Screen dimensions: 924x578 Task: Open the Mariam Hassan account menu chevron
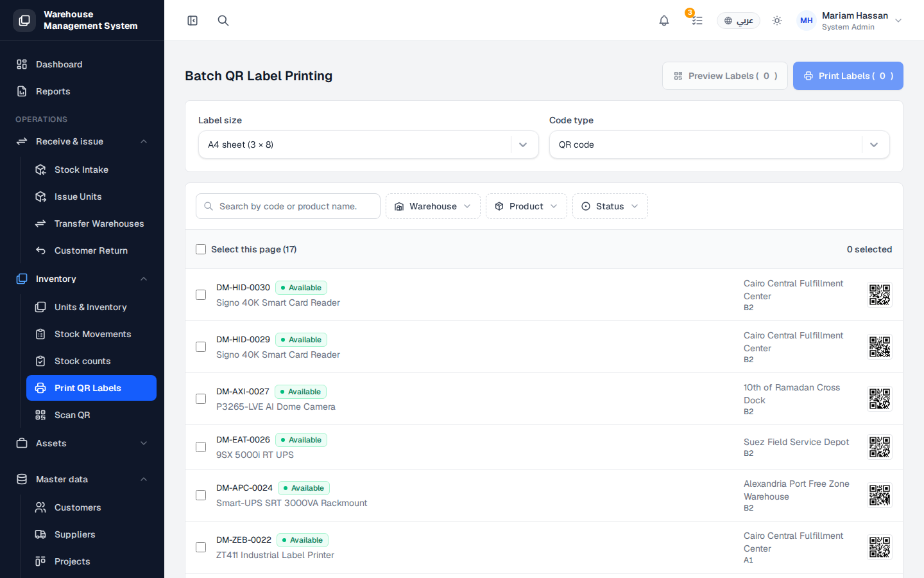pyautogui.click(x=898, y=21)
